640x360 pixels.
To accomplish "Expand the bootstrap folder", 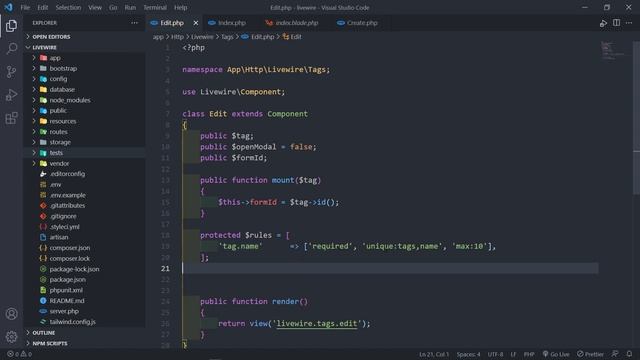I will 85,69.
